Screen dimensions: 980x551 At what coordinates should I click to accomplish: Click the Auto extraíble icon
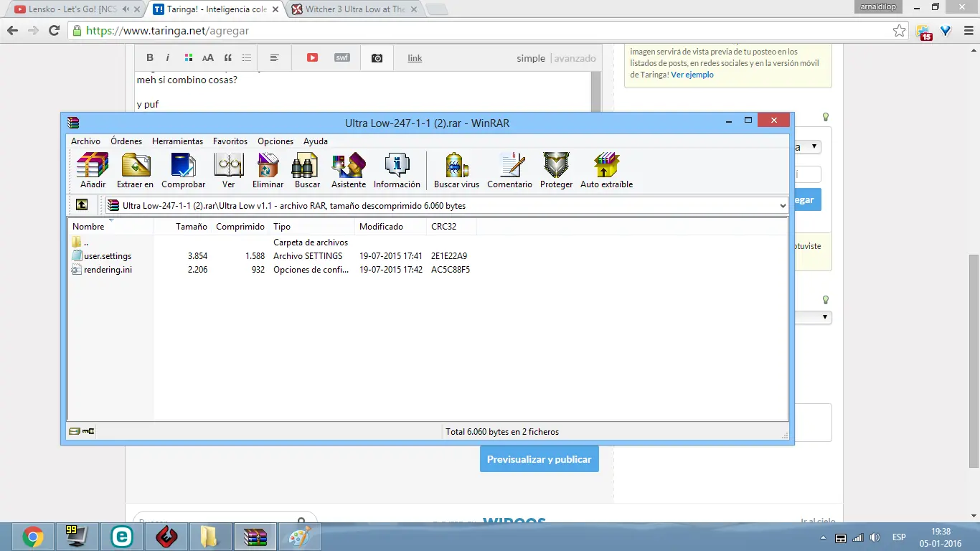point(606,170)
